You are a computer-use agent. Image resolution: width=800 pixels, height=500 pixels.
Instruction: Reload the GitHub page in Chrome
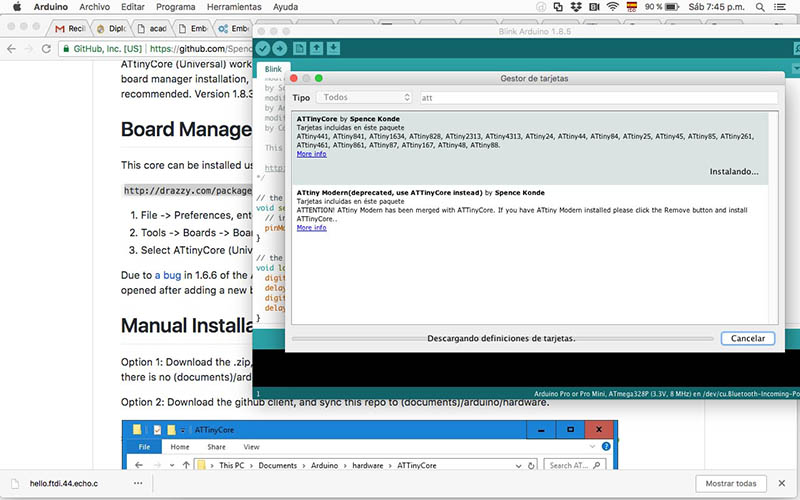(46, 49)
